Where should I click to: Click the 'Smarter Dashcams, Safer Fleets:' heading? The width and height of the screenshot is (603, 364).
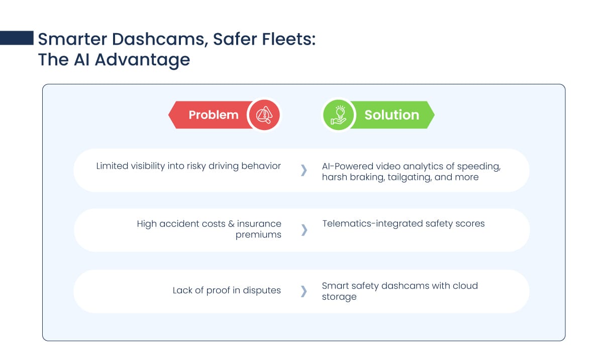click(177, 39)
